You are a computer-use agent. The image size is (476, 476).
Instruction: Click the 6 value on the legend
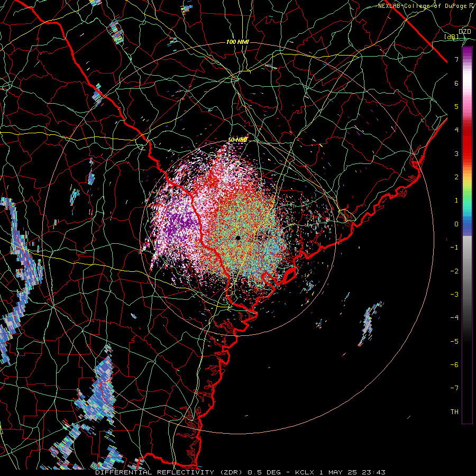tap(456, 83)
